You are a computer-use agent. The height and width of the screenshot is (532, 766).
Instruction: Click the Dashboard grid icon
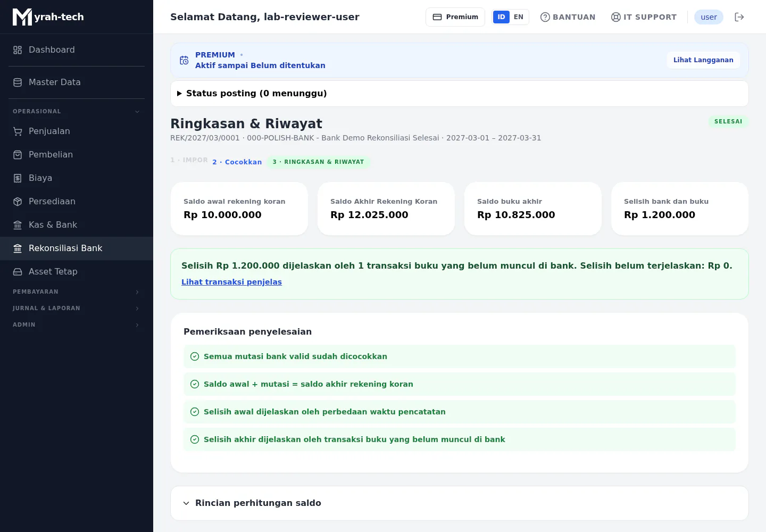click(18, 50)
